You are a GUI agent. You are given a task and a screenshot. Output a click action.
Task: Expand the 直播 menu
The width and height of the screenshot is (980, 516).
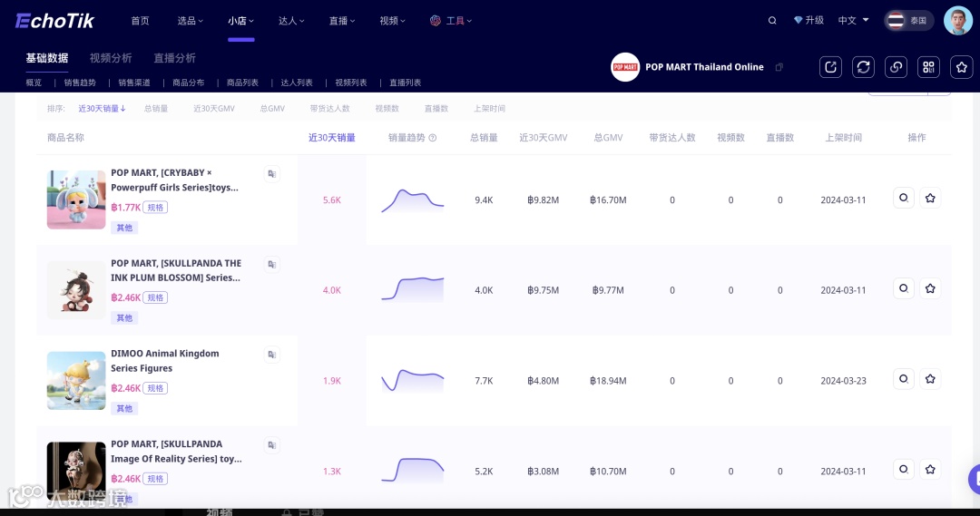pyautogui.click(x=342, y=21)
